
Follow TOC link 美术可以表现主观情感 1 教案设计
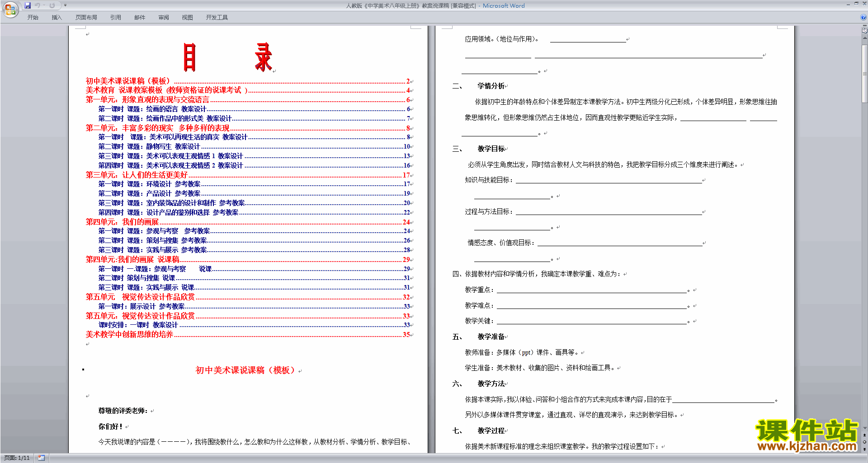tap(254, 156)
